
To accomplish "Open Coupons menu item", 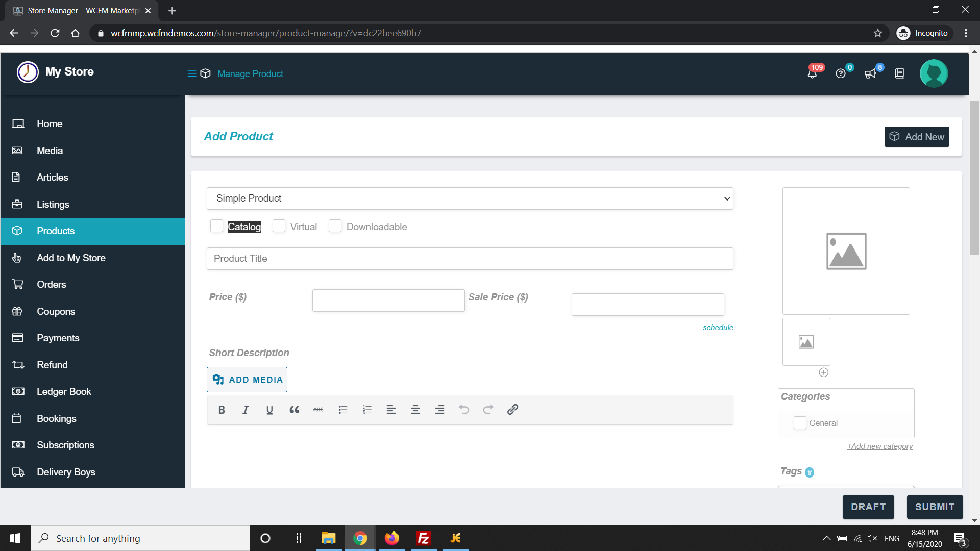I will (x=92, y=312).
